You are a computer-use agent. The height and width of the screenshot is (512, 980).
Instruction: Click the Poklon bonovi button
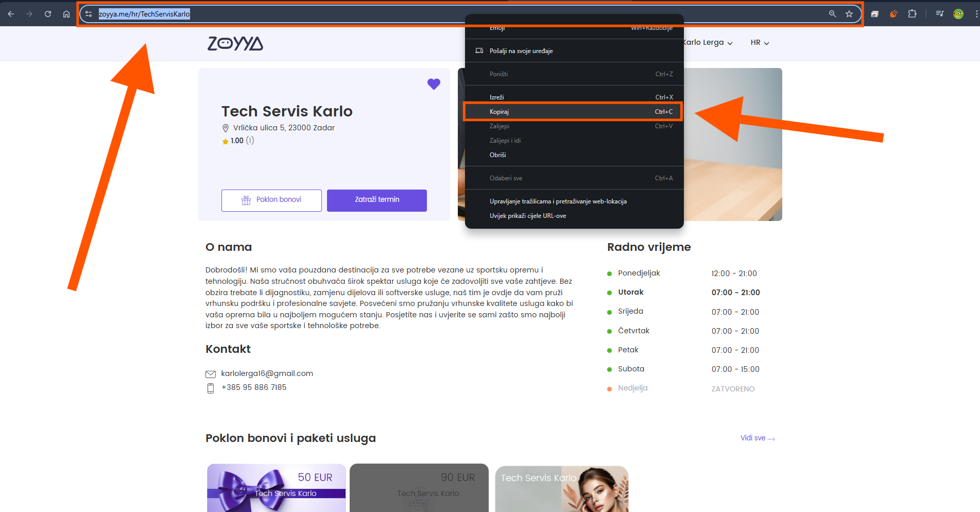point(271,200)
